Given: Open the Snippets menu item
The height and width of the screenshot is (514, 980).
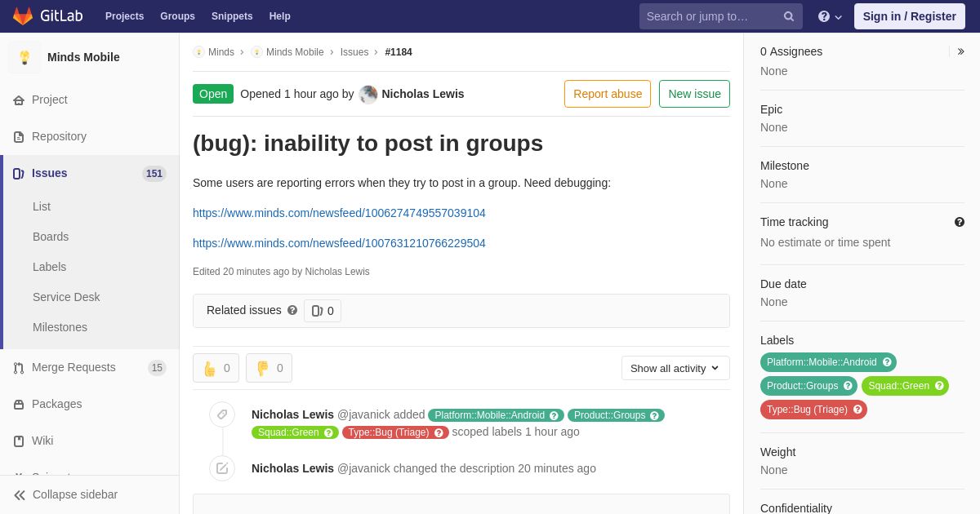Looking at the screenshot, I should (x=232, y=16).
